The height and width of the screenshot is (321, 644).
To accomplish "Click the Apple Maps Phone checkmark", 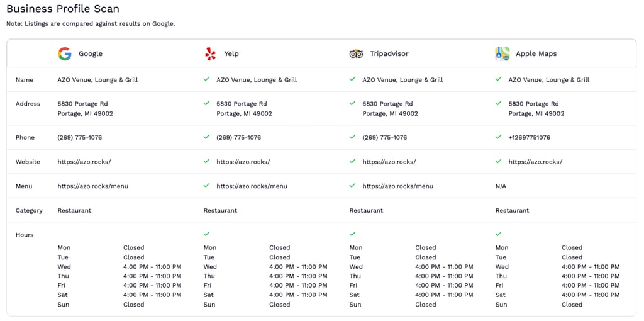I will tap(498, 137).
